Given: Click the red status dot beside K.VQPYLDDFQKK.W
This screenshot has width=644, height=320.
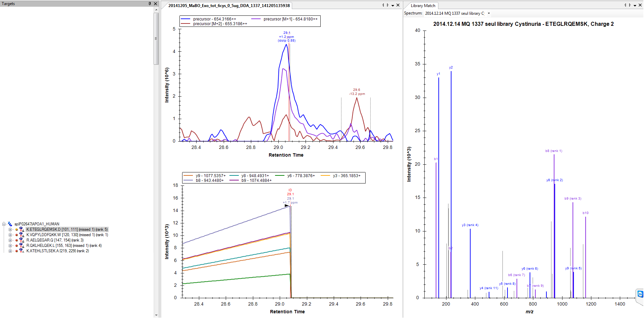Looking at the screenshot, I should click(16, 235).
